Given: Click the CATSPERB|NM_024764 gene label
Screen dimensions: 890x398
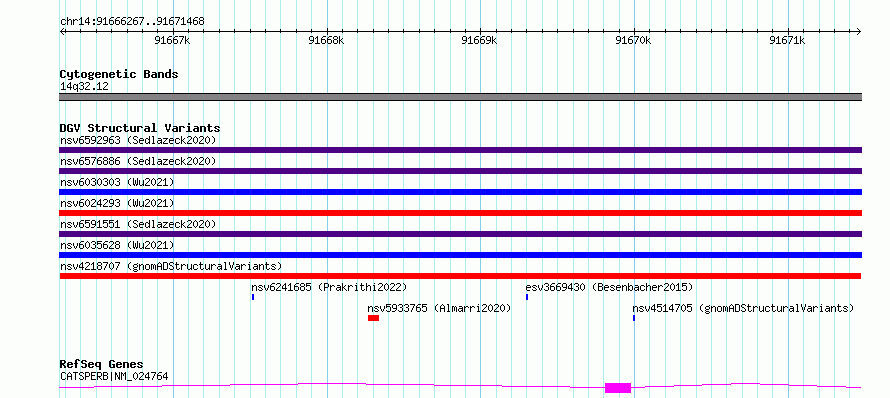Looking at the screenshot, I should click(114, 376).
